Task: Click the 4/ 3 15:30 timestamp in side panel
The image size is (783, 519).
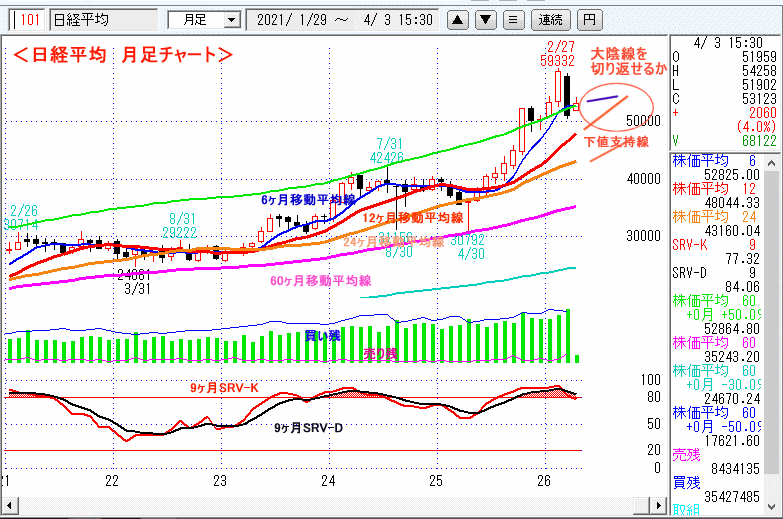Action: click(729, 43)
